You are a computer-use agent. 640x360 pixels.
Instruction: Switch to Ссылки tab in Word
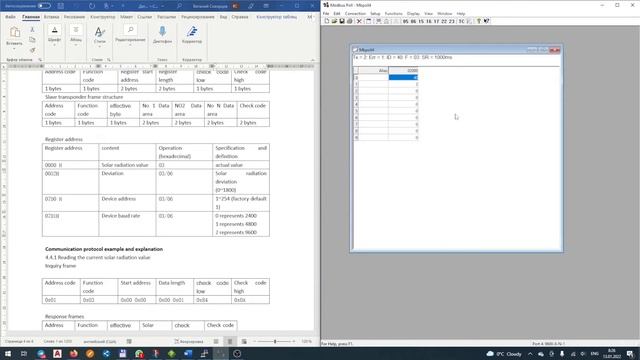144,17
